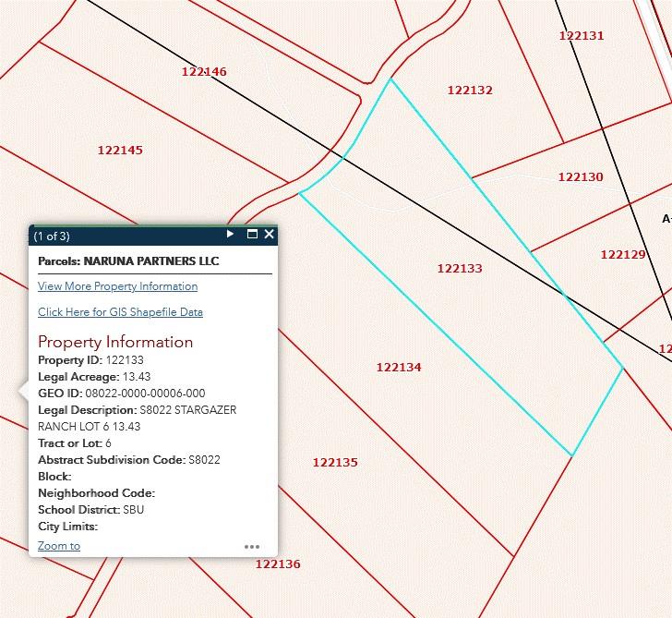Viewport: 672px width, 618px height.
Task: Maximize the parcel info popup
Action: (252, 235)
